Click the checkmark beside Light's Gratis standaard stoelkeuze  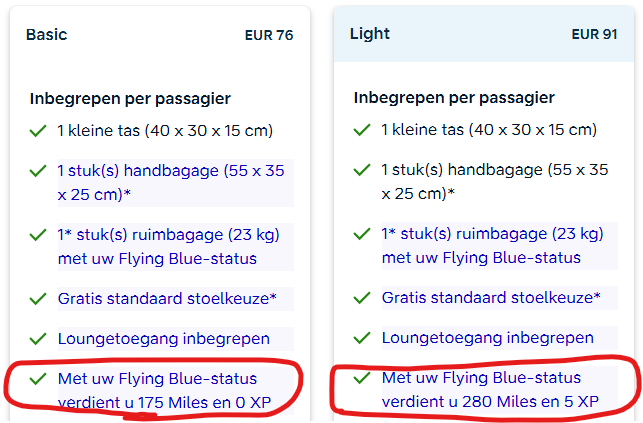[x=363, y=298]
